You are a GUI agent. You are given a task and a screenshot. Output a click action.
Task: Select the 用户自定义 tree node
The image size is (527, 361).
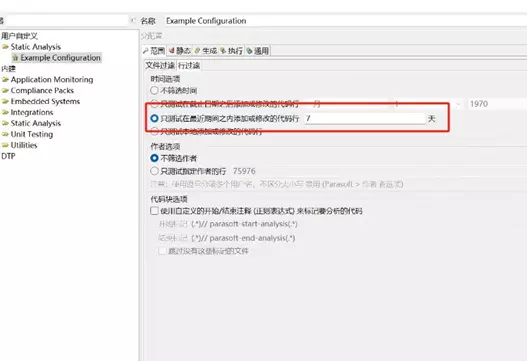19,36
